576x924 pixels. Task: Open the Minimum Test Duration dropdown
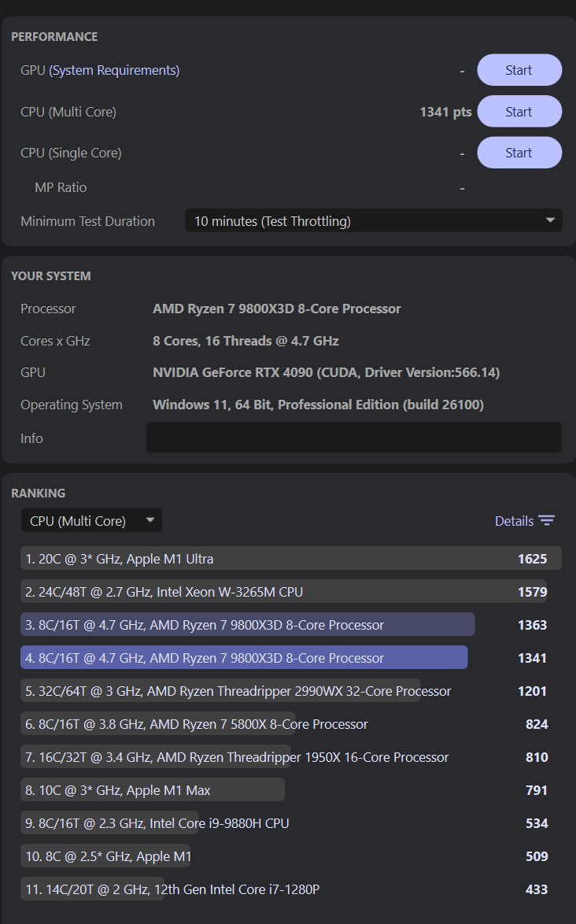click(x=373, y=221)
